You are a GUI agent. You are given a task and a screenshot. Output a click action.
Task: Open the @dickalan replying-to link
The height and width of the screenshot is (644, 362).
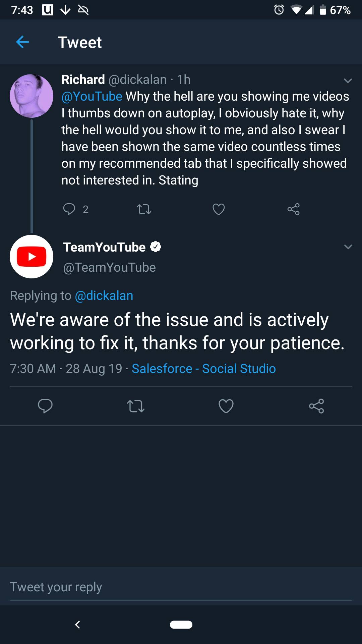(x=104, y=296)
